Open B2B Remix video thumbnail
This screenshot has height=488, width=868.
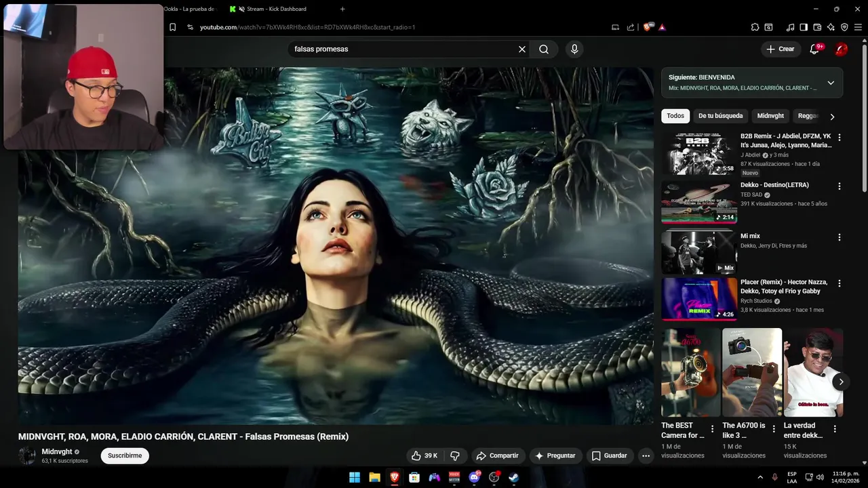(699, 154)
